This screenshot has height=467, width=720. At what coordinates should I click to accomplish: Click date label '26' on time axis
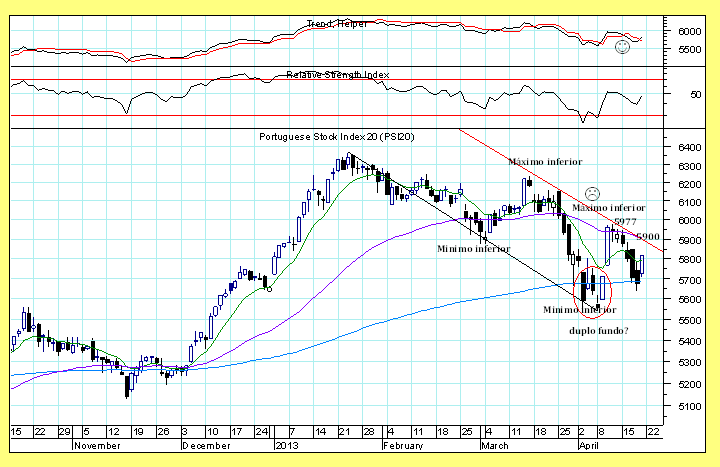tap(163, 432)
